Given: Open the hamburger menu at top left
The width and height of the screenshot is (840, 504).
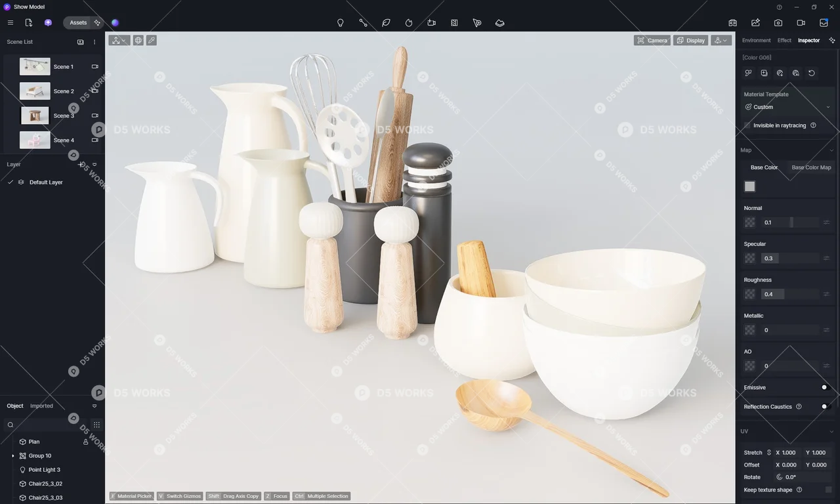Looking at the screenshot, I should click(10, 23).
